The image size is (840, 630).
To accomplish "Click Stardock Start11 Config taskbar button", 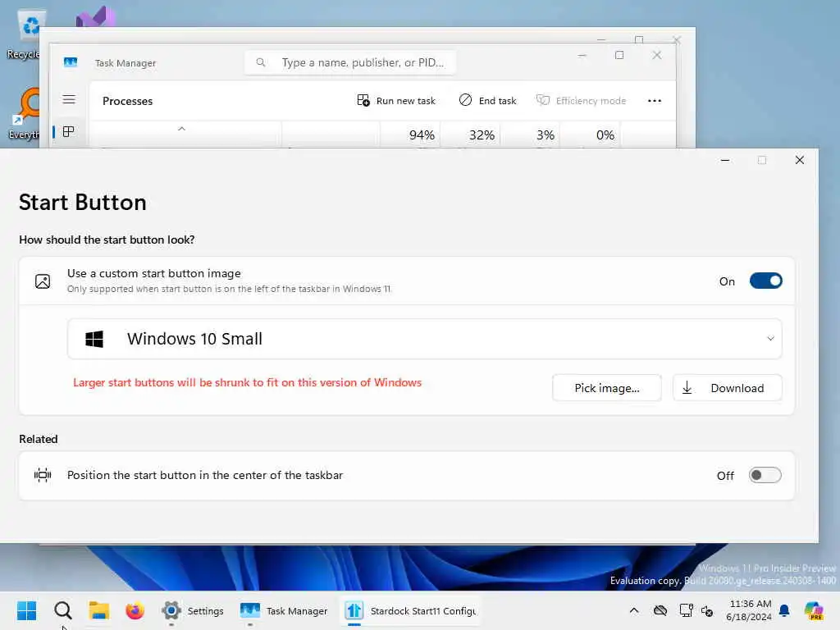I will tap(410, 610).
